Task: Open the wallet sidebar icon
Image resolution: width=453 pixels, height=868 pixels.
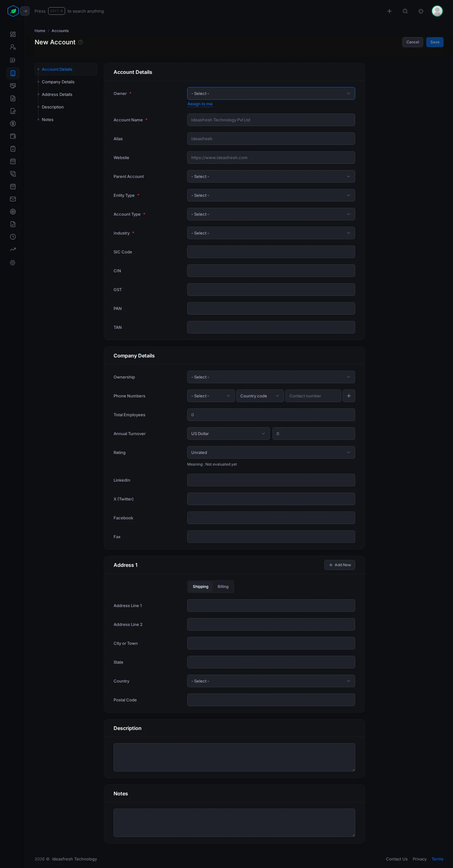Action: click(13, 136)
